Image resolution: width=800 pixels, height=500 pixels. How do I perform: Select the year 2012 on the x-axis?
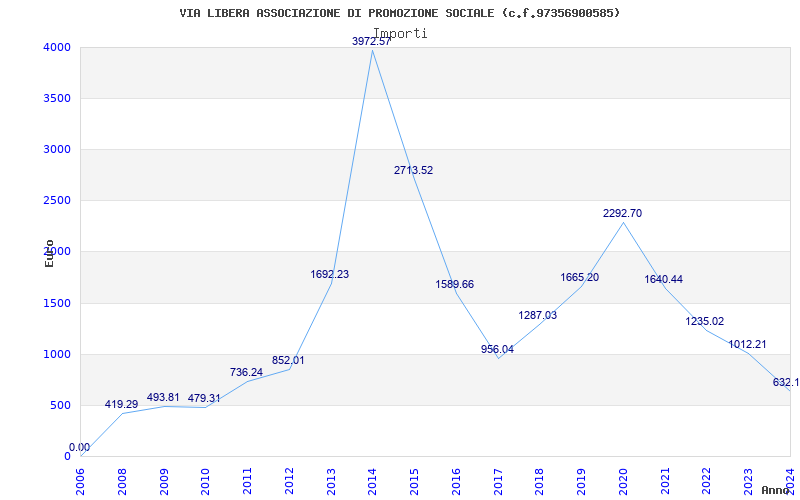289,481
